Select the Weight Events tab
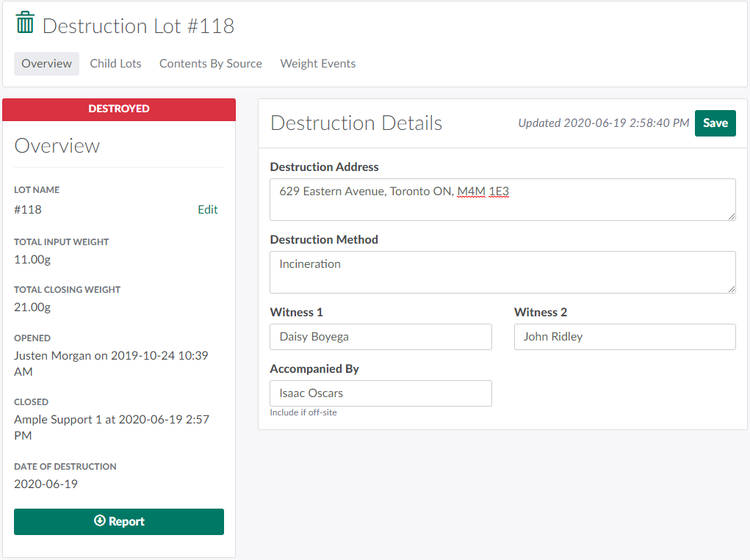The height and width of the screenshot is (560, 750). click(x=317, y=64)
